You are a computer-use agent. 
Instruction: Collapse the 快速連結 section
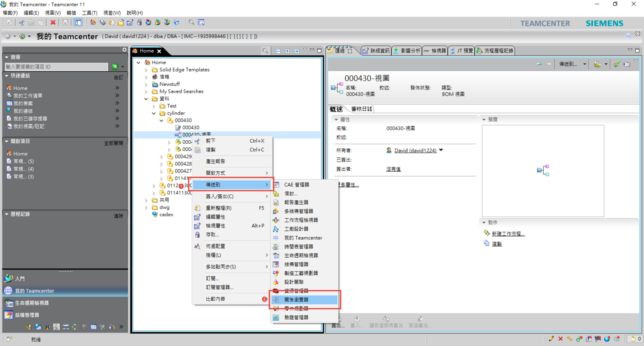click(7, 76)
